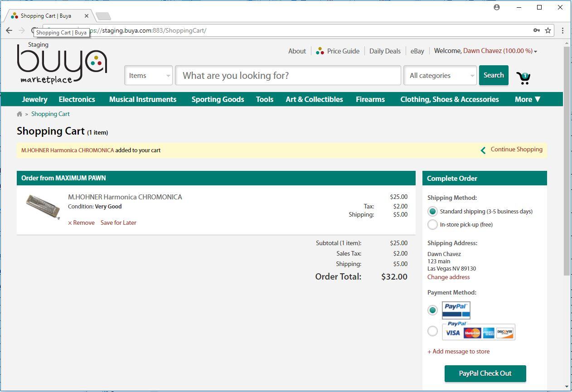
Task: Click the Shopping Cart breadcrumb link
Action: tap(50, 114)
